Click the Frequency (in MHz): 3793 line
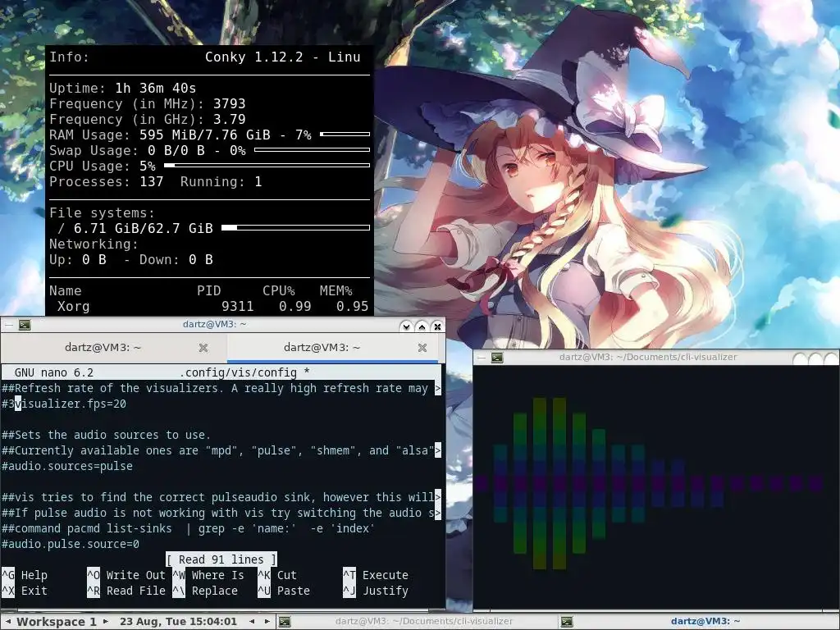This screenshot has width=840, height=630. 148,104
